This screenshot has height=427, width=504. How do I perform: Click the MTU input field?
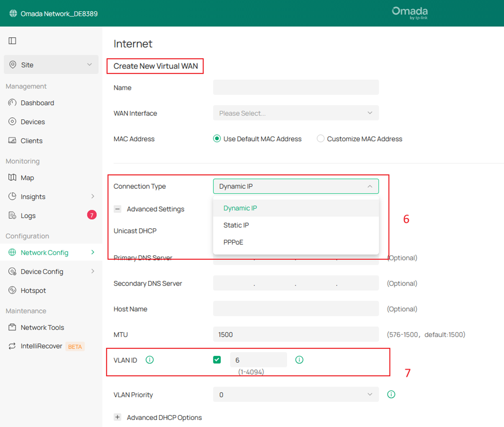coord(296,334)
